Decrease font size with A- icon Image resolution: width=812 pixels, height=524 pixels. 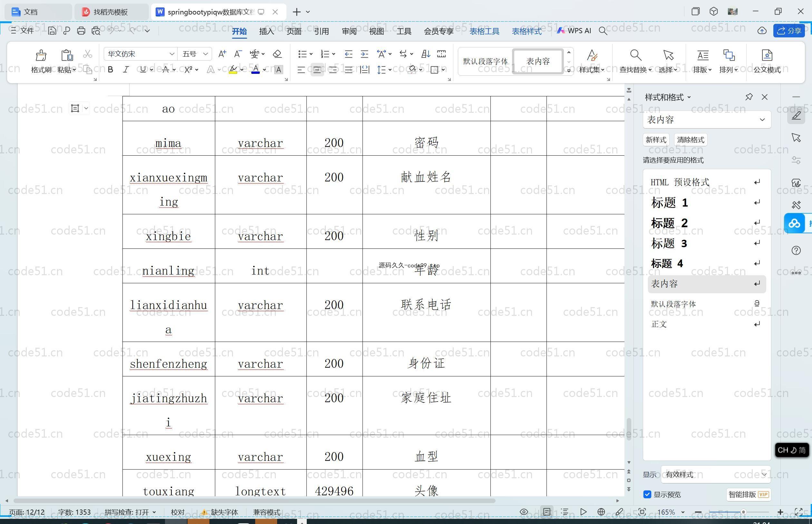238,54
